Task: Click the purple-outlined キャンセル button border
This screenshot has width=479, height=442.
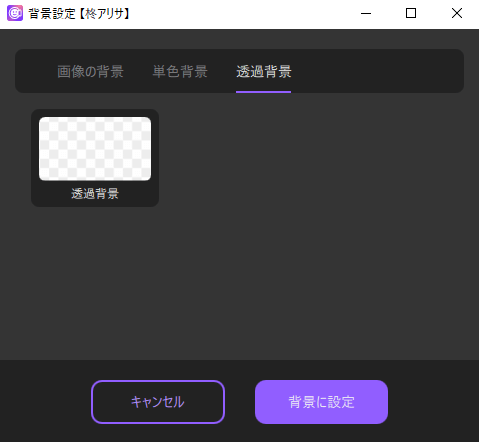Action: pos(158,381)
